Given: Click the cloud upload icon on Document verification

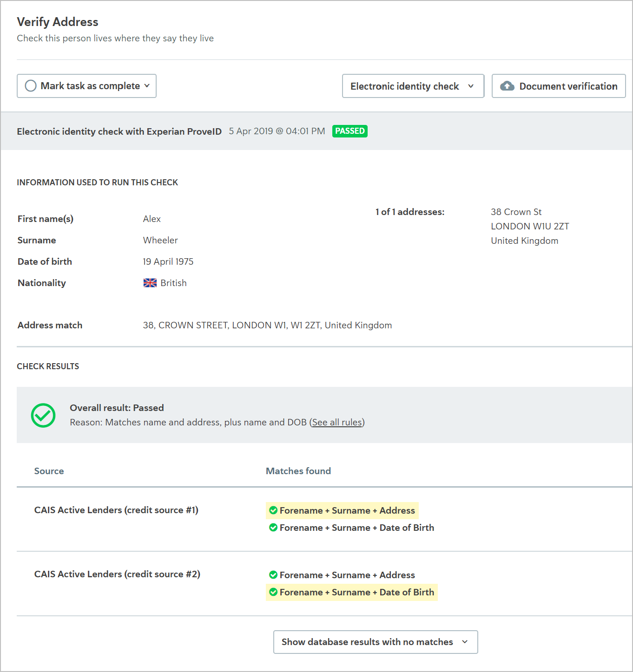Looking at the screenshot, I should tap(507, 86).
